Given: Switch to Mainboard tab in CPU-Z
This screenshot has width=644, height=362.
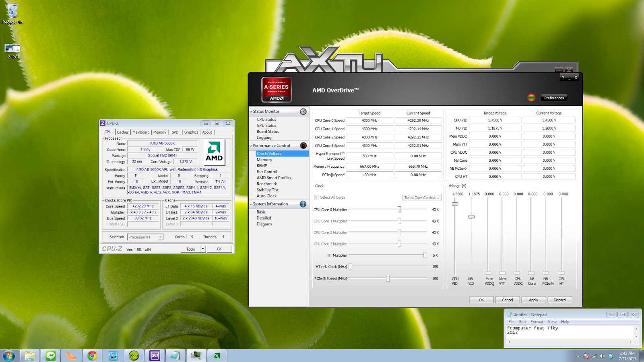Looking at the screenshot, I should [x=141, y=132].
